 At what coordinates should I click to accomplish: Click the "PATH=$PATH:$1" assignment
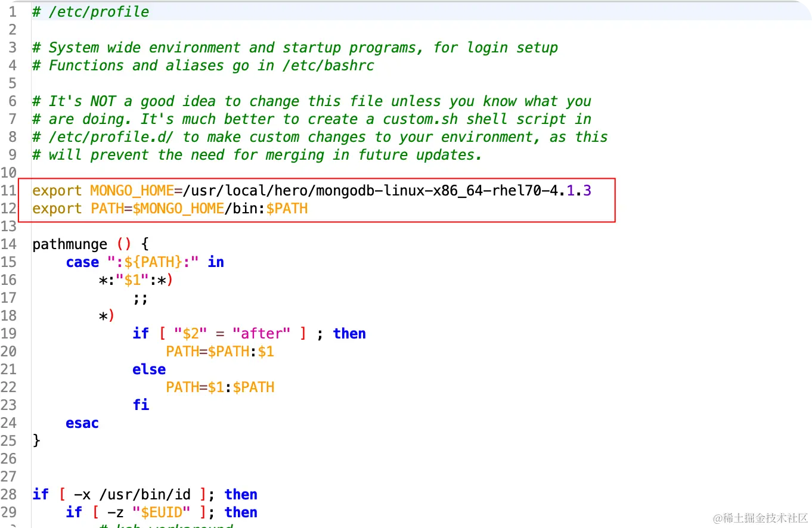tap(220, 352)
